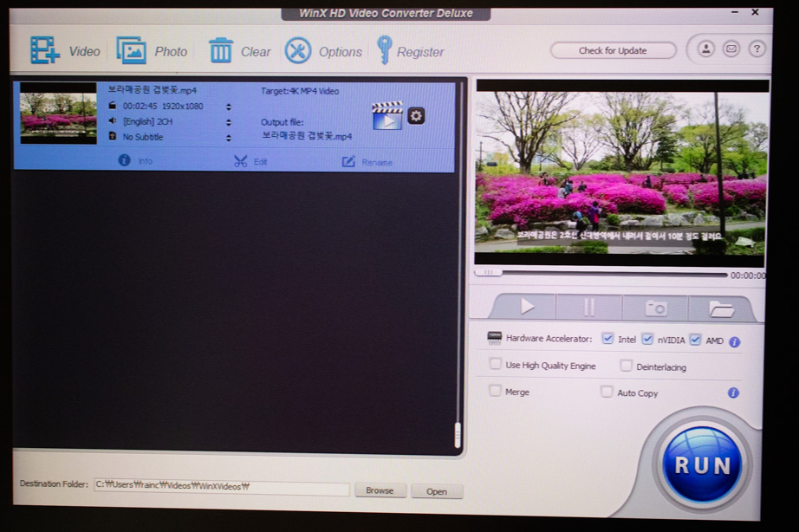Select the Clear toolbar label
The width and height of the screenshot is (799, 532).
coord(256,52)
